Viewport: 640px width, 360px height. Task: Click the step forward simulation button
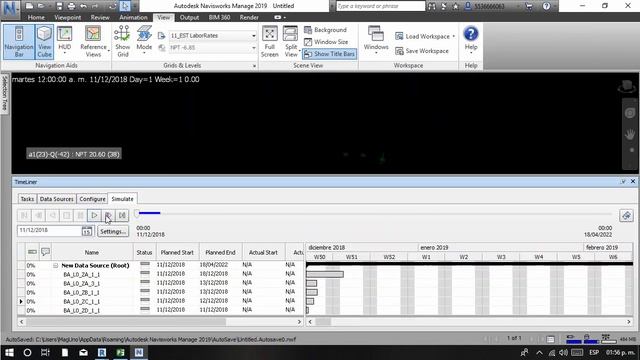[108, 215]
